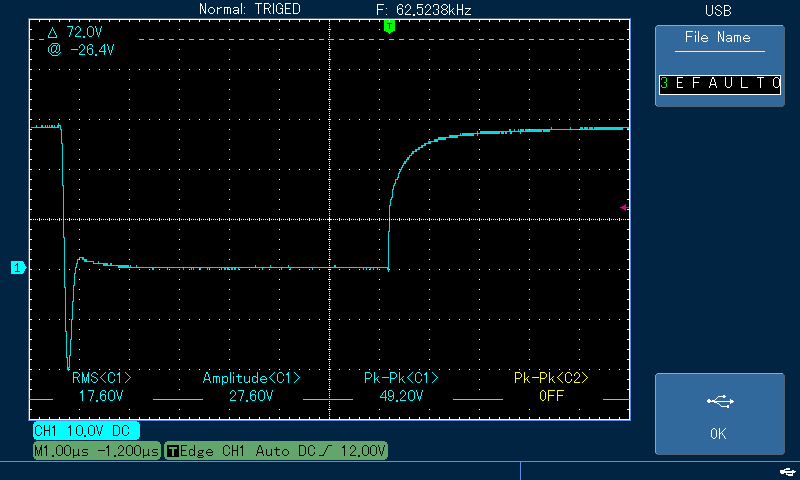Toggle the Pk-Pk<C2> OFF measurement

click(551, 387)
